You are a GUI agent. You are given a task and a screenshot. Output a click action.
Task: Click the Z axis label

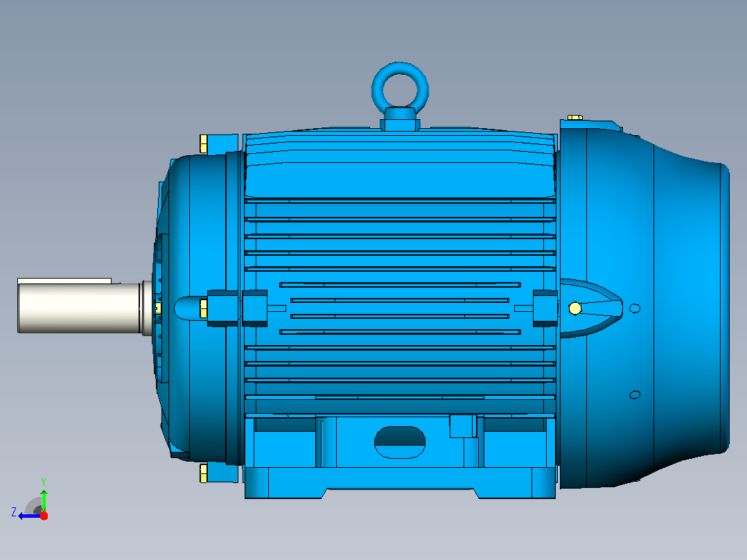pyautogui.click(x=14, y=512)
